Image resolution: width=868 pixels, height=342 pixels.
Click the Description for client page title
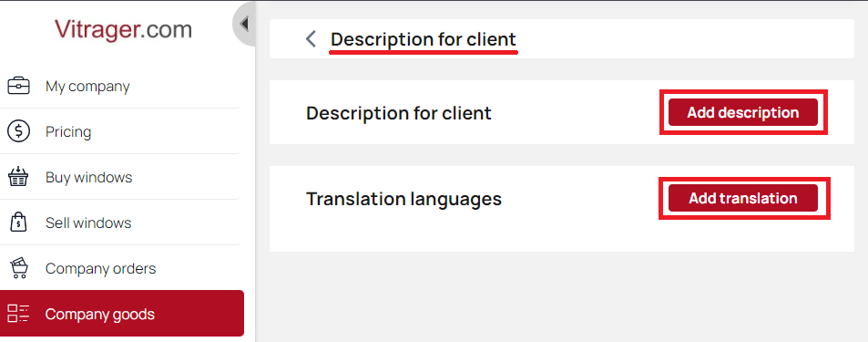pyautogui.click(x=424, y=39)
